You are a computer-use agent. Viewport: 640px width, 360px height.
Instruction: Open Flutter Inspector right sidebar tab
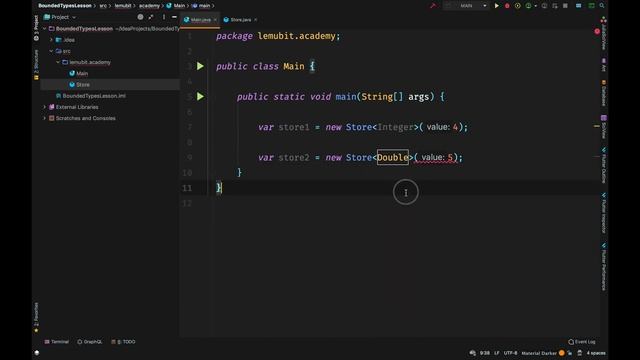pos(604,213)
